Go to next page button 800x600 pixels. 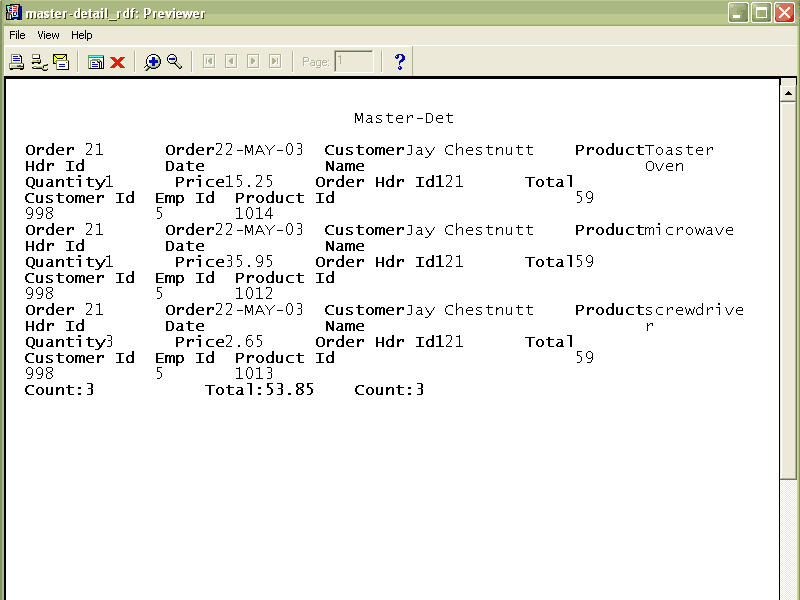(x=253, y=62)
